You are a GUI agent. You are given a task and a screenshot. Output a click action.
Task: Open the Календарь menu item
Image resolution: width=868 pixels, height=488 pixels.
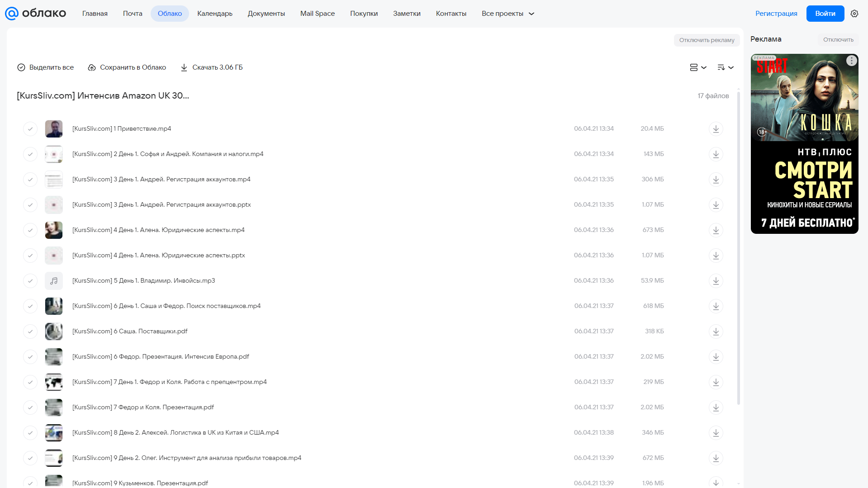click(215, 14)
